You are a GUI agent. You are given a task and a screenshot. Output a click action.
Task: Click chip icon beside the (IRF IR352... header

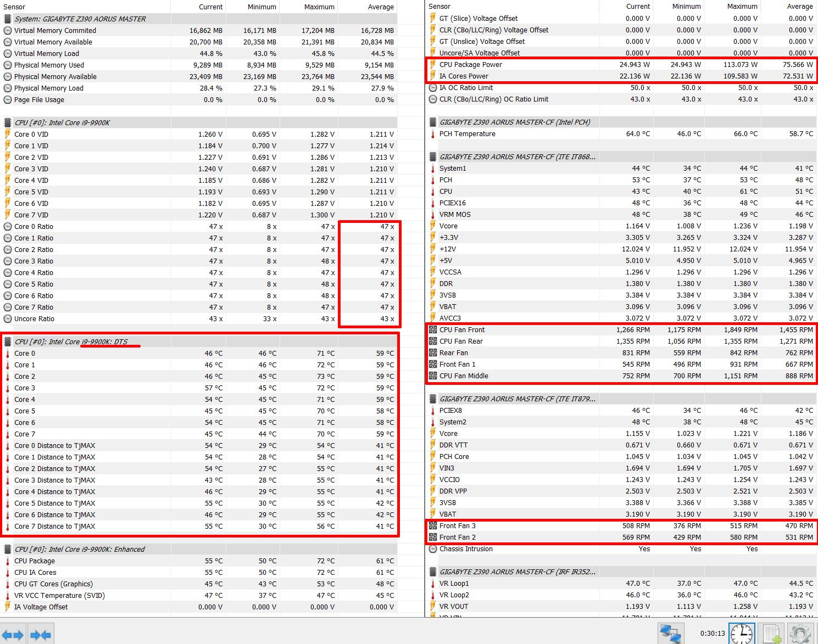coord(433,572)
